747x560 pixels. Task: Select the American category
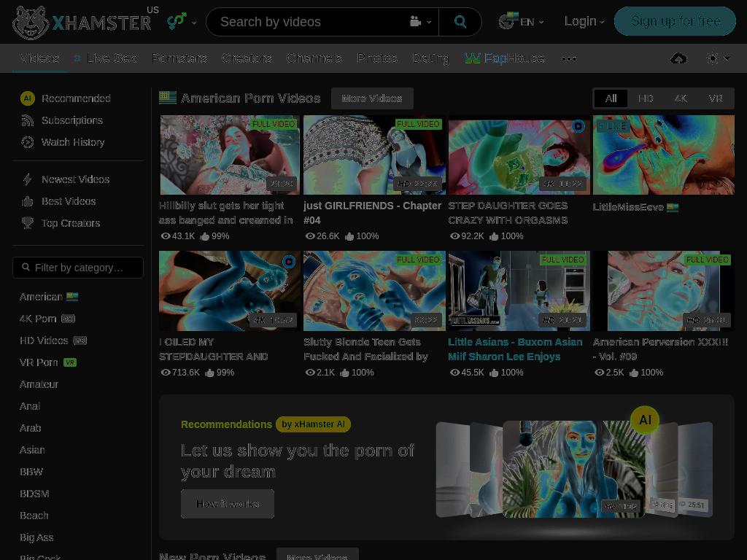coord(49,297)
